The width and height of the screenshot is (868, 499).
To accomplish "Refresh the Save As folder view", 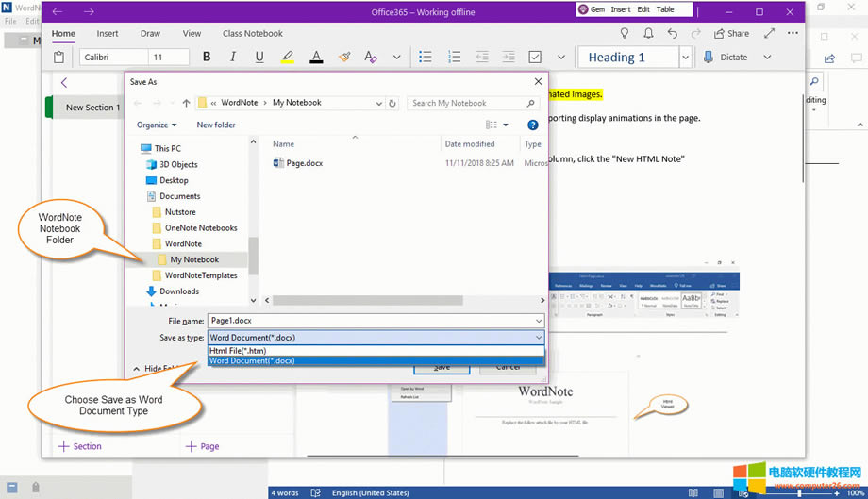I will point(392,103).
